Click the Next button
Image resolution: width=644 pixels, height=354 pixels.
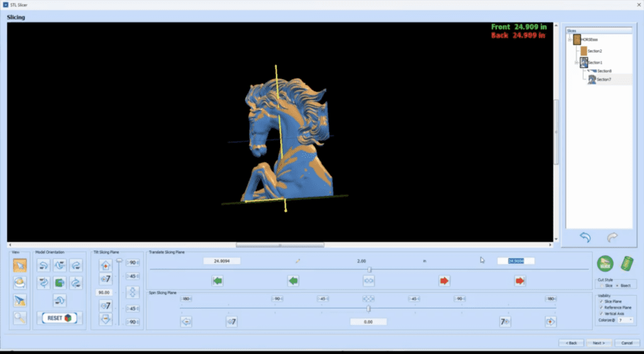(x=598, y=343)
